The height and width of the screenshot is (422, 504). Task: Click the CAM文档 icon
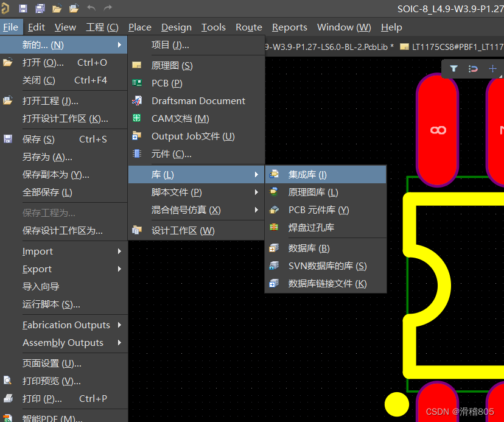click(137, 118)
